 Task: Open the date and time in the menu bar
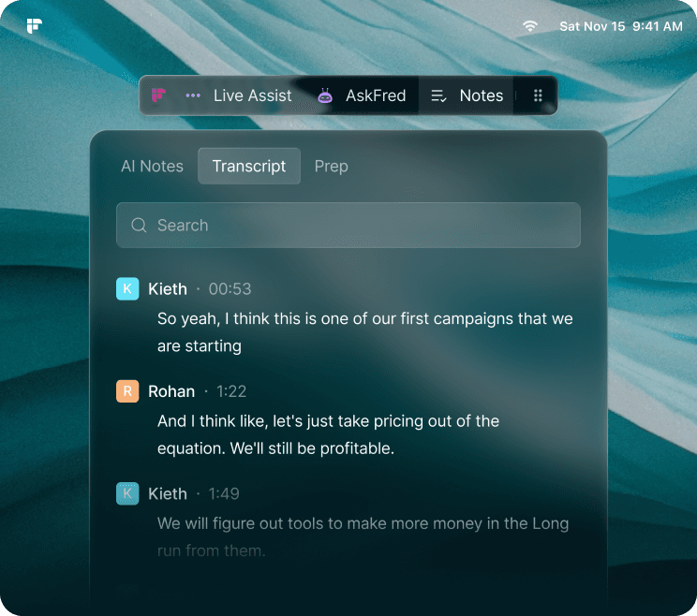620,26
